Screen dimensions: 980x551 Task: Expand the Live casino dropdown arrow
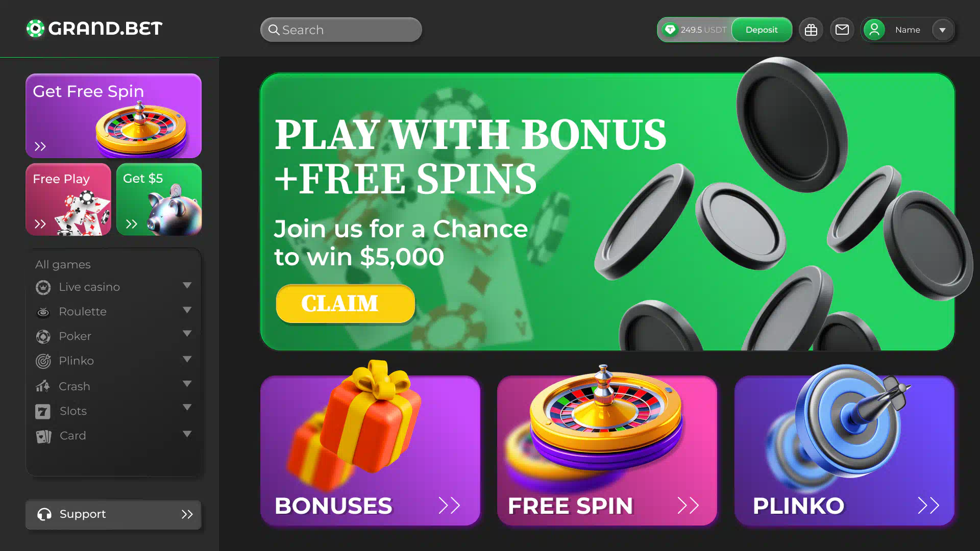click(x=187, y=286)
